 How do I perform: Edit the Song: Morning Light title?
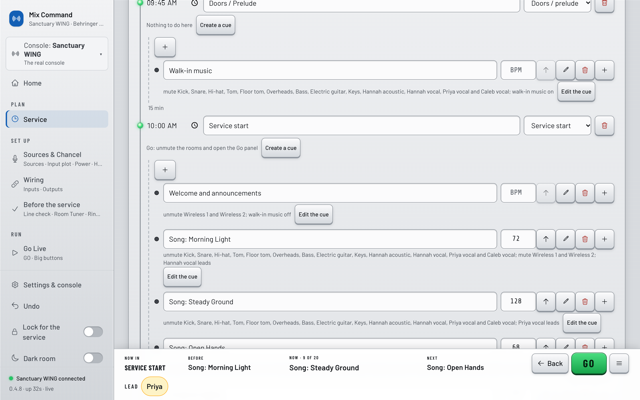point(330,239)
